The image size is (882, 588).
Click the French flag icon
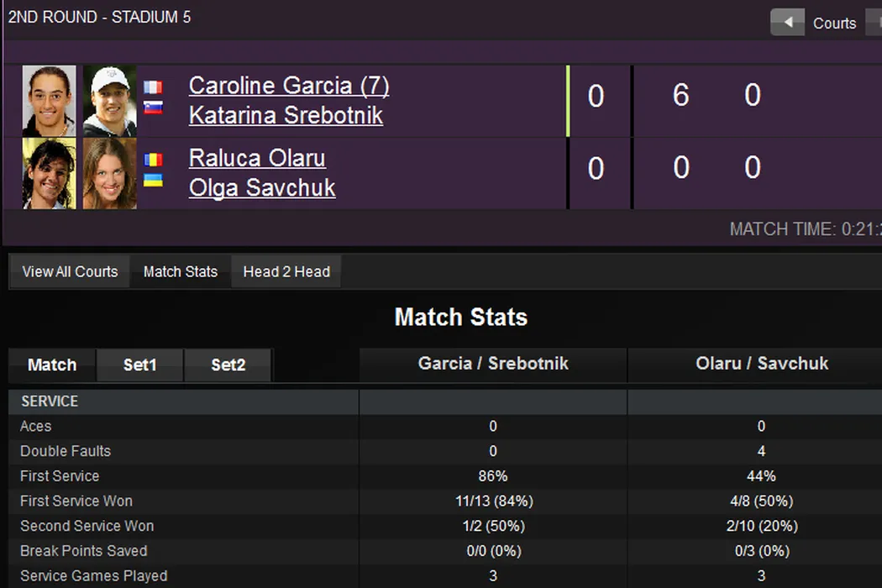click(x=153, y=87)
